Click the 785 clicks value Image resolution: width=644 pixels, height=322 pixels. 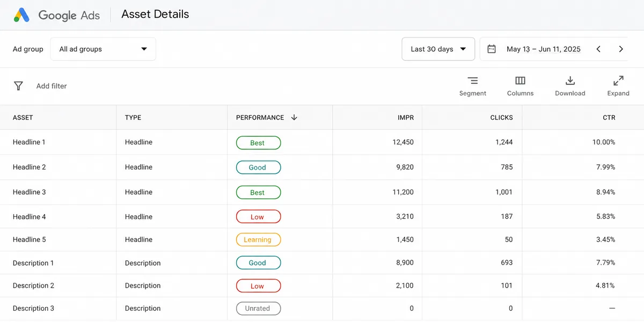tap(507, 167)
